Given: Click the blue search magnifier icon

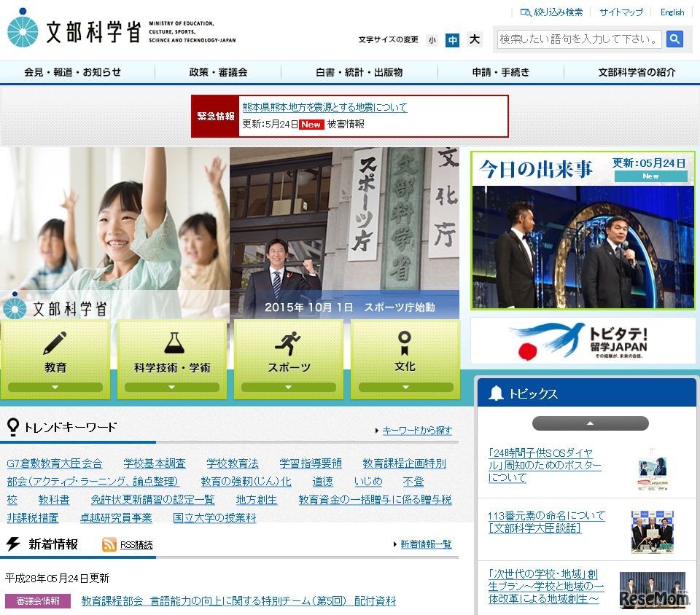Looking at the screenshot, I should pyautogui.click(x=674, y=39).
